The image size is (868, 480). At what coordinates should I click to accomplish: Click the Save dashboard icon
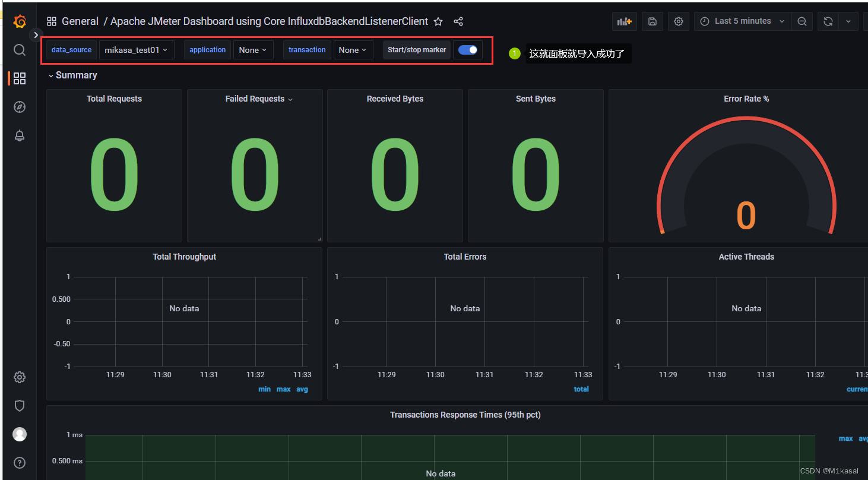pyautogui.click(x=652, y=21)
